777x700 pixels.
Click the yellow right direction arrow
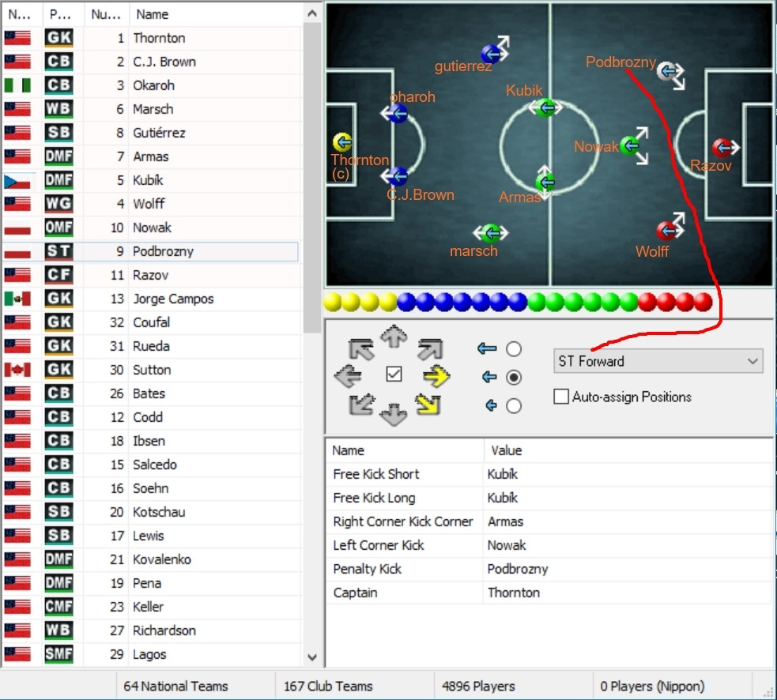(x=436, y=376)
